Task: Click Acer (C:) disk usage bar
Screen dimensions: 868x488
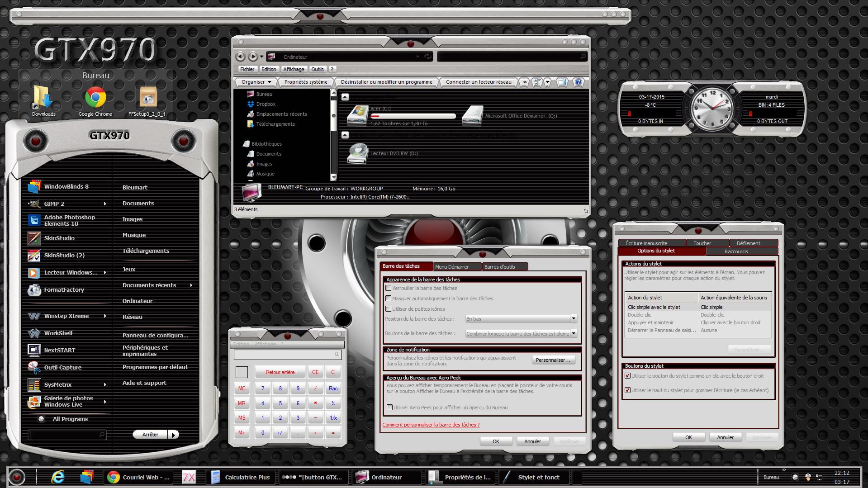Action: 413,116
